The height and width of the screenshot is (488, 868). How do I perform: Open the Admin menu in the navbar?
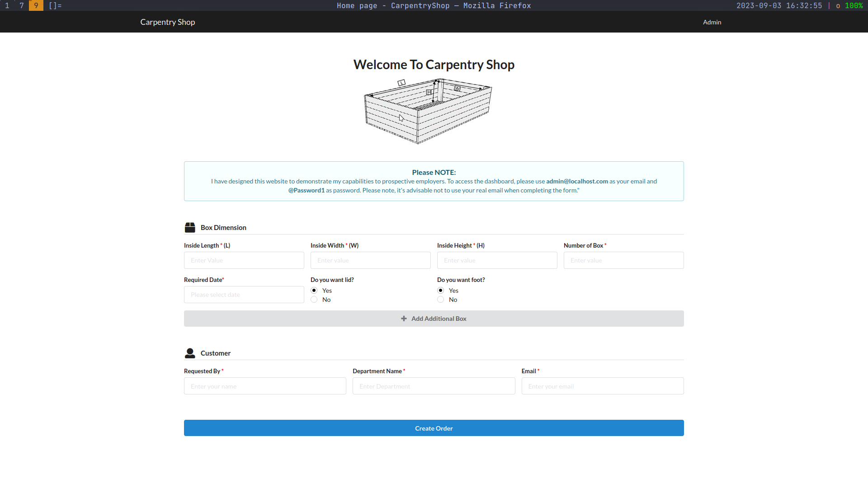pos(712,22)
